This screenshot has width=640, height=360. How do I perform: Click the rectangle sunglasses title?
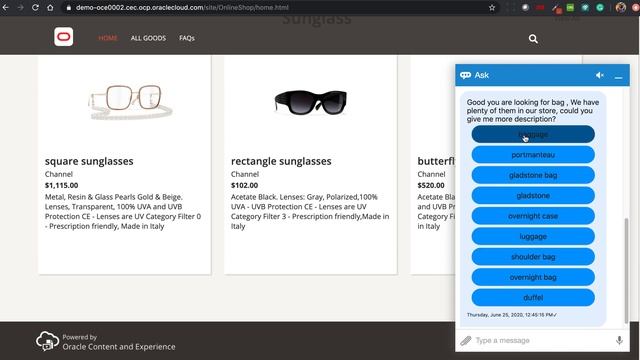coord(281,161)
